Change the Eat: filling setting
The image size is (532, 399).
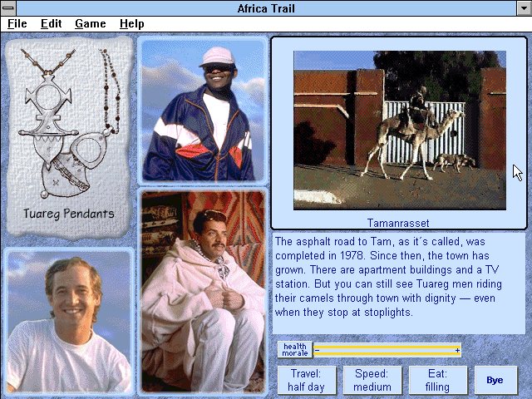pyautogui.click(x=438, y=380)
